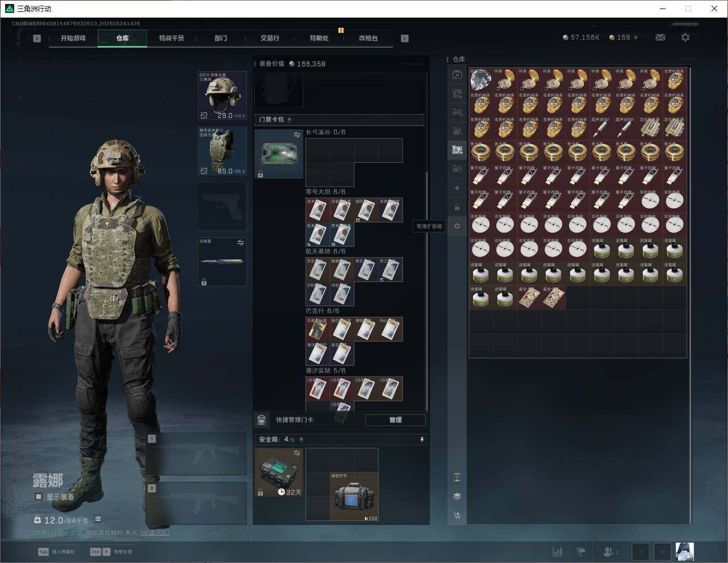The width and height of the screenshot is (728, 563).
Task: Click the layers stack icon below the warehouse sidebar
Action: (457, 496)
